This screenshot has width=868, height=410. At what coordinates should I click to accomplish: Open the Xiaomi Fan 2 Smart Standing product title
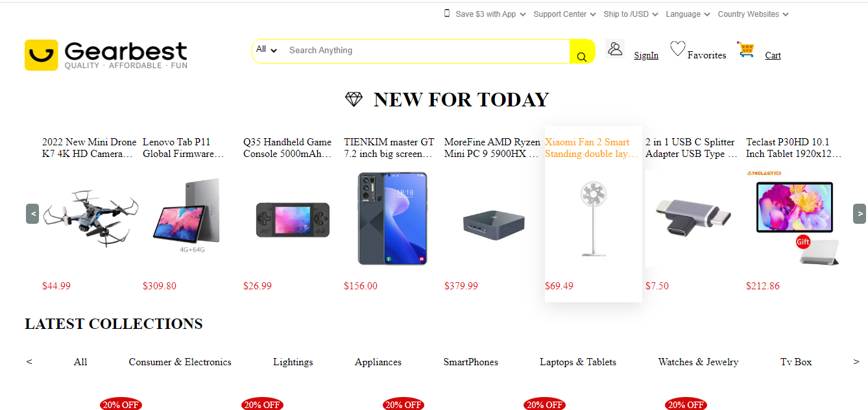pos(591,148)
